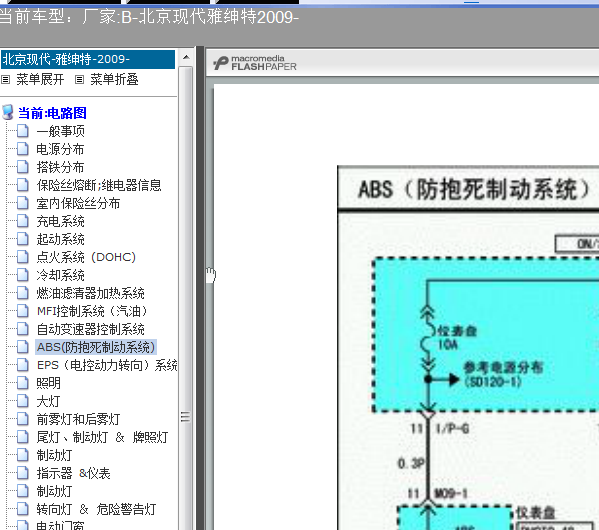The width and height of the screenshot is (599, 530).
Task: Click the computer icon beside 当前:电路图
Action: click(x=8, y=113)
